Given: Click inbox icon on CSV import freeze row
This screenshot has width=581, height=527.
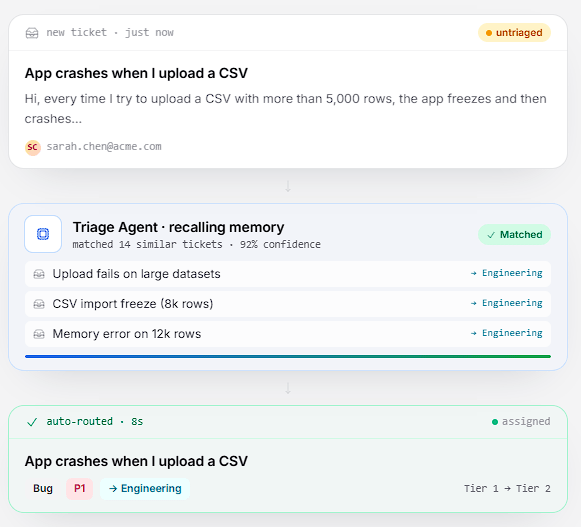Looking at the screenshot, I should [x=39, y=304].
